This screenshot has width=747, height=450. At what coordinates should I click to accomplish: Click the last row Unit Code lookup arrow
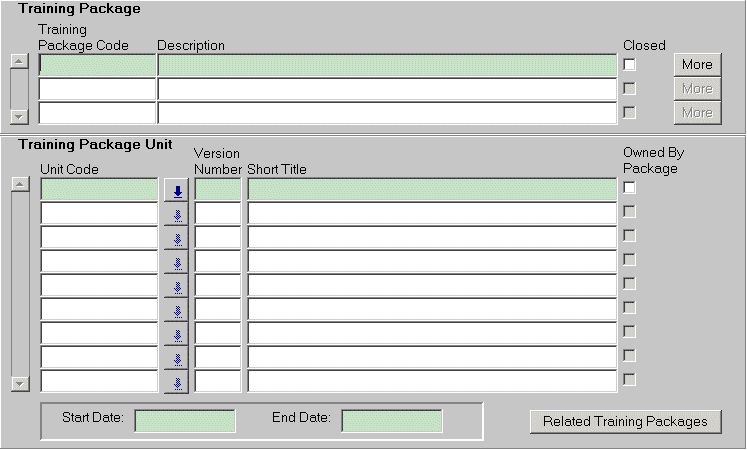click(x=176, y=382)
